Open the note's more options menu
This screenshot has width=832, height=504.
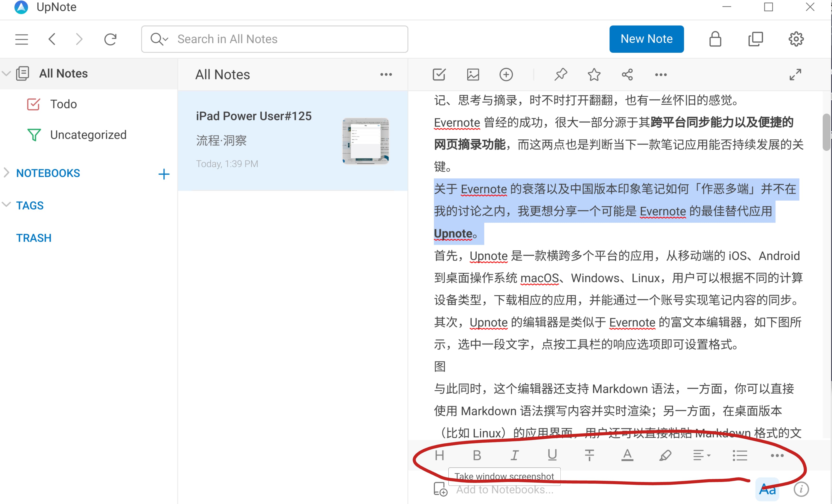coord(661,75)
